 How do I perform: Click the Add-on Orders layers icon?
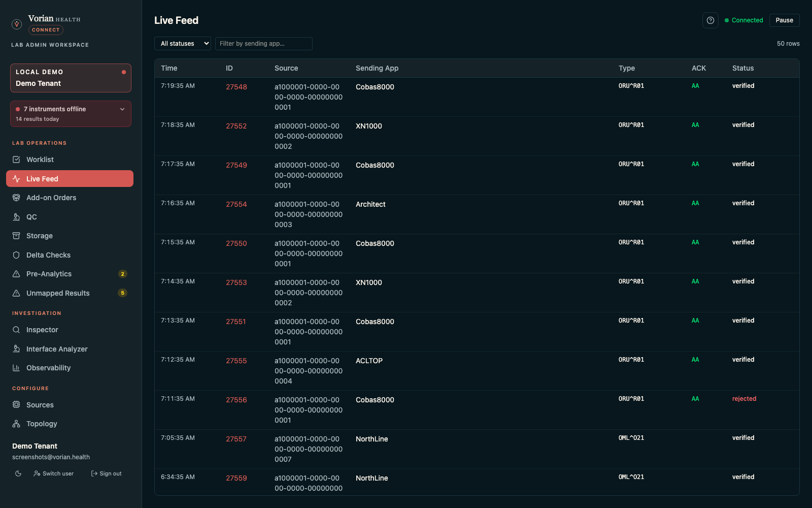16,198
